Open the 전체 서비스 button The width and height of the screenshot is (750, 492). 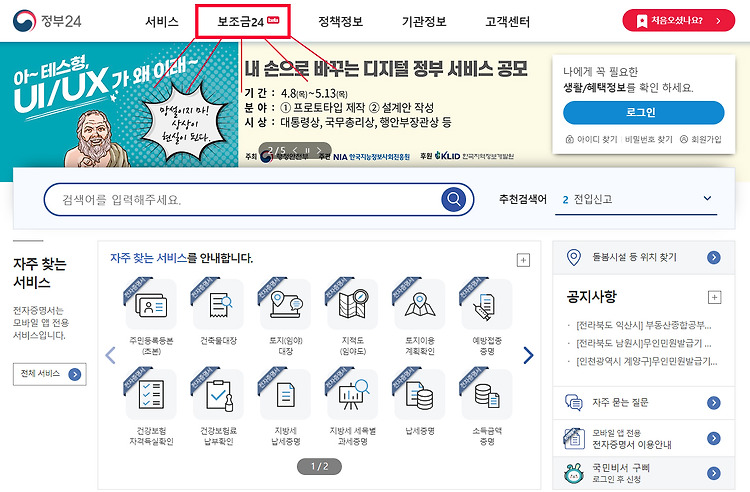tap(50, 374)
